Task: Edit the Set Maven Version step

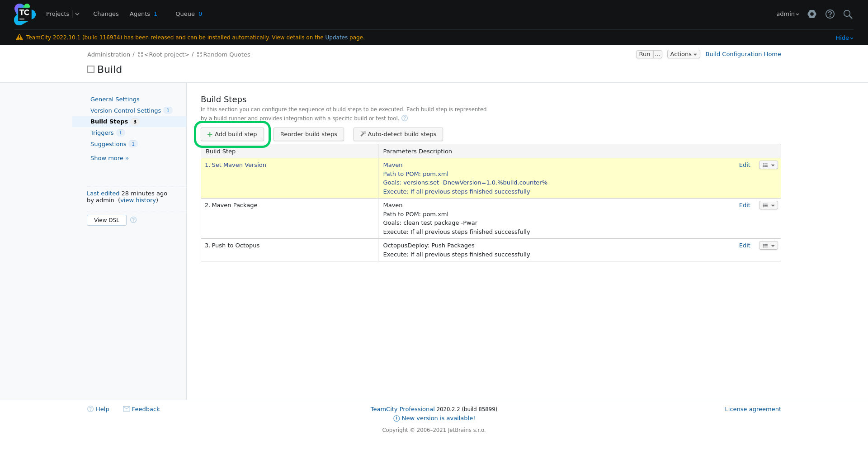Action: [x=745, y=165]
